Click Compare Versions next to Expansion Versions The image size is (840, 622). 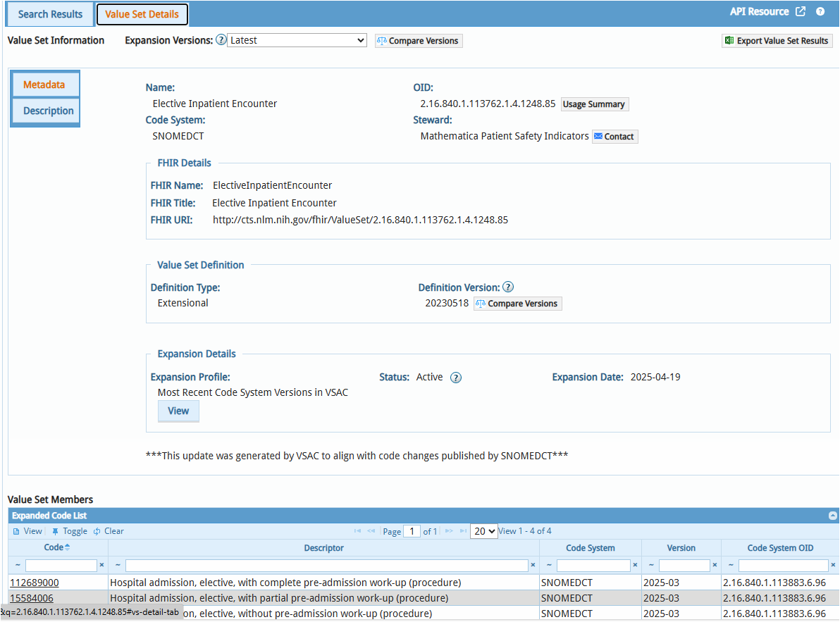pos(419,41)
